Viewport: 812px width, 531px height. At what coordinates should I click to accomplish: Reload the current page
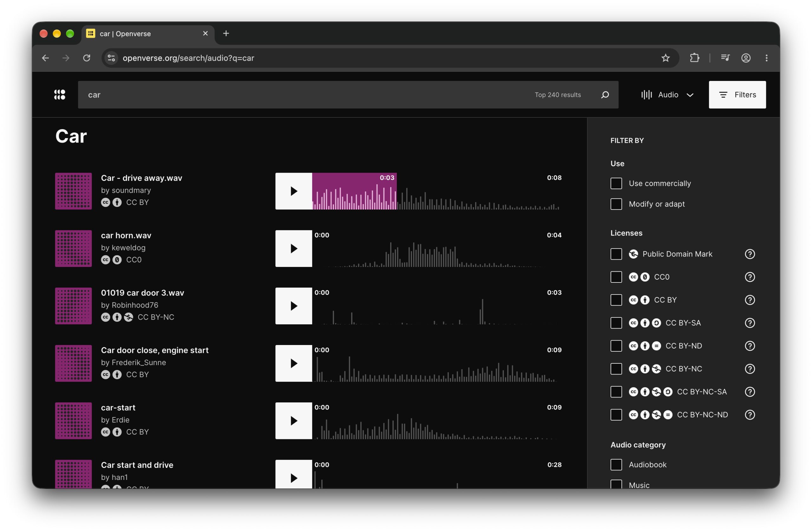pyautogui.click(x=87, y=58)
